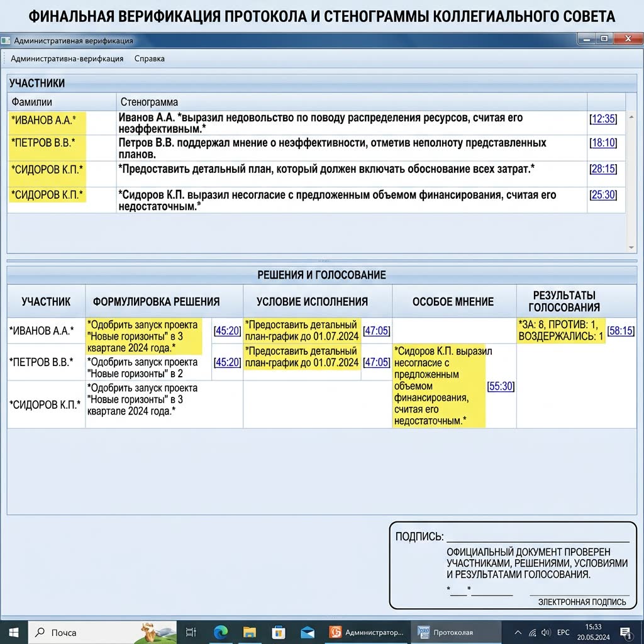Open the [47:05] link in the Иванов row
The height and width of the screenshot is (644, 644).
[377, 331]
